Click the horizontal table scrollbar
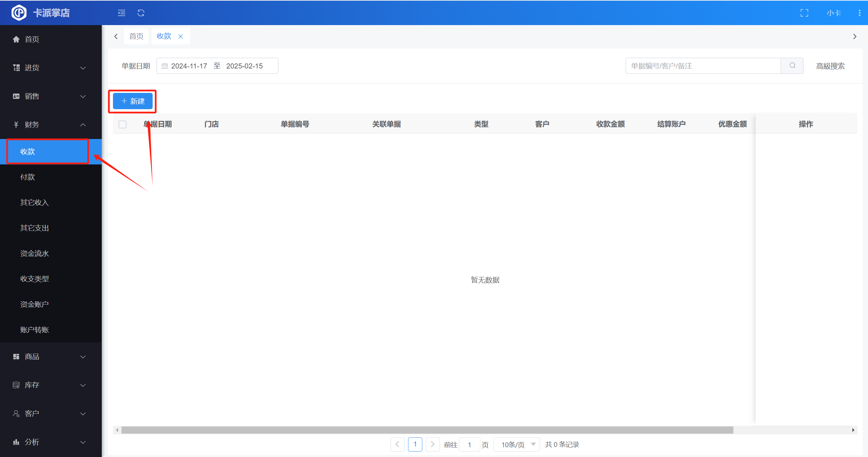 [427, 430]
